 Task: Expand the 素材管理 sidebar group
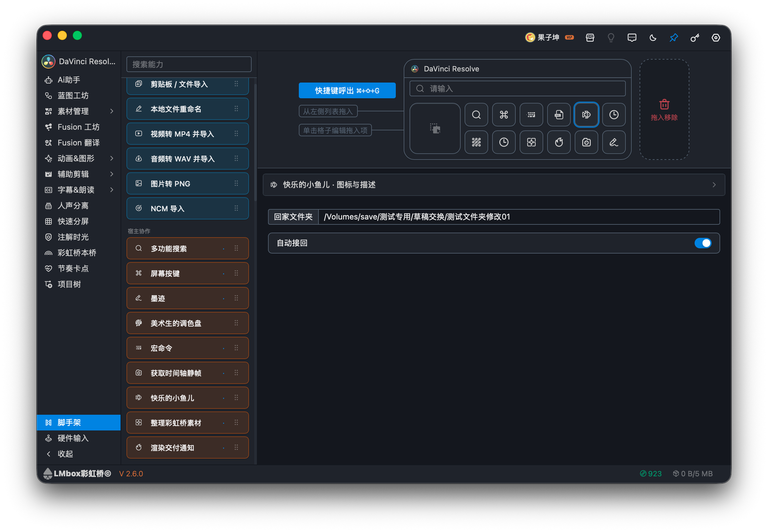coord(111,111)
